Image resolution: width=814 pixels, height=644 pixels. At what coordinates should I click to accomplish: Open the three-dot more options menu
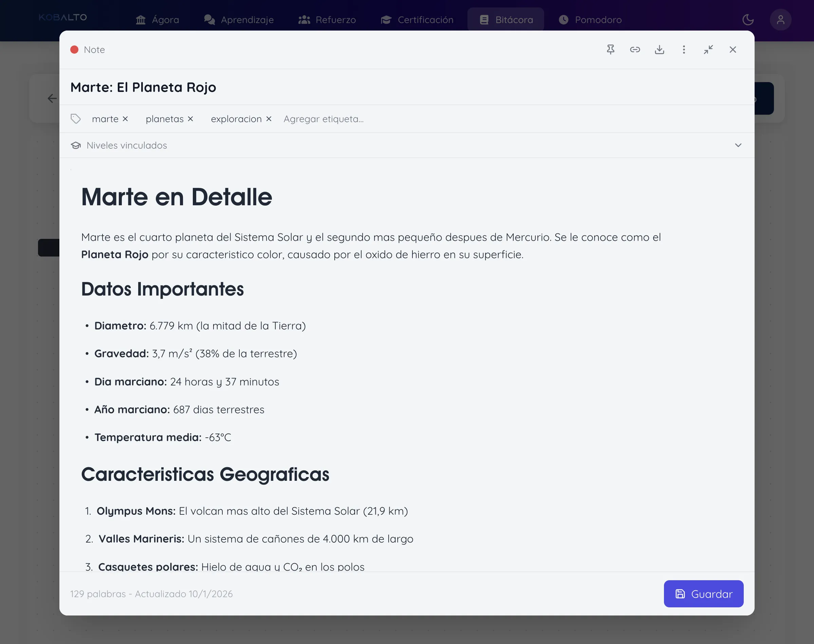click(684, 50)
